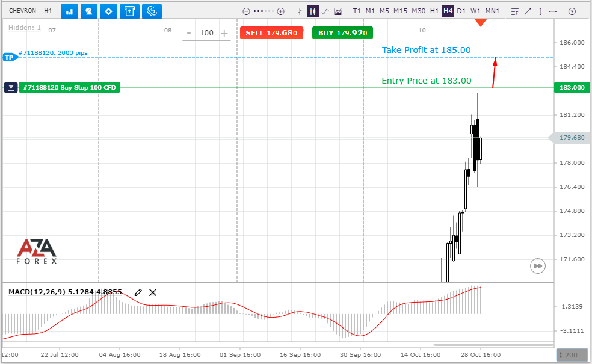Image resolution: width=592 pixels, height=364 pixels.
Task: Click the BUY 179.920 button
Action: pyautogui.click(x=342, y=33)
